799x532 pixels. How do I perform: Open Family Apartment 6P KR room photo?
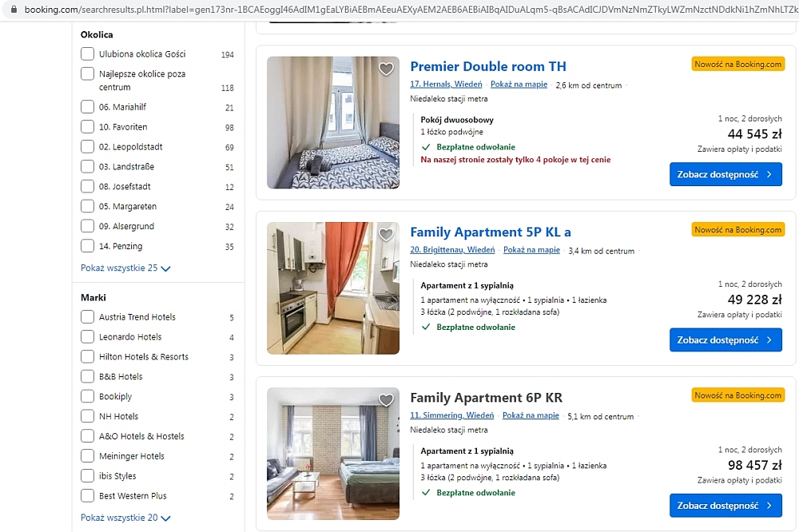click(x=333, y=454)
